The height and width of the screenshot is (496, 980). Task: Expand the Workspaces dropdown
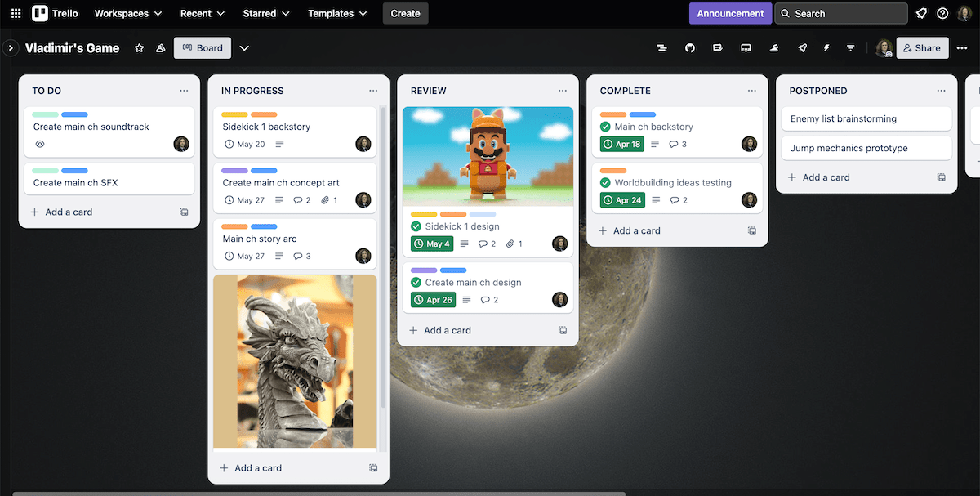(x=127, y=13)
